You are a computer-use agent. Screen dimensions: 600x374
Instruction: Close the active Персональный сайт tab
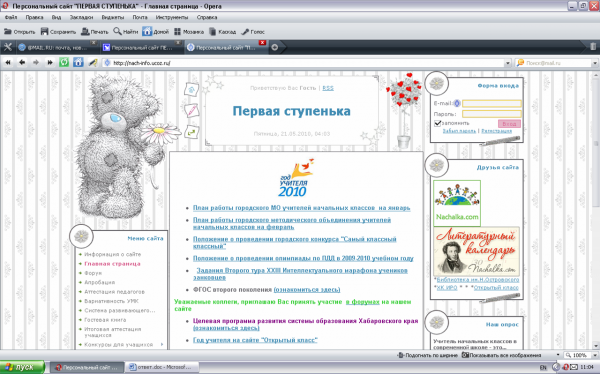(x=262, y=43)
